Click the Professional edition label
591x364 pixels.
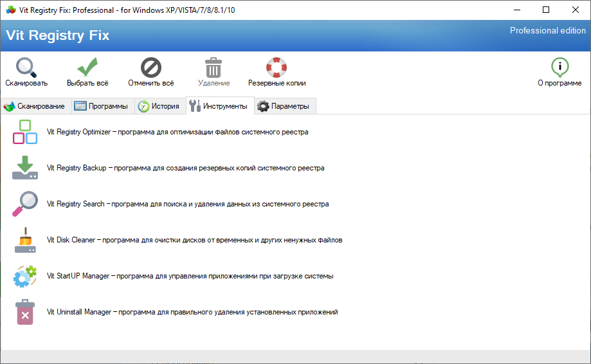click(x=548, y=30)
